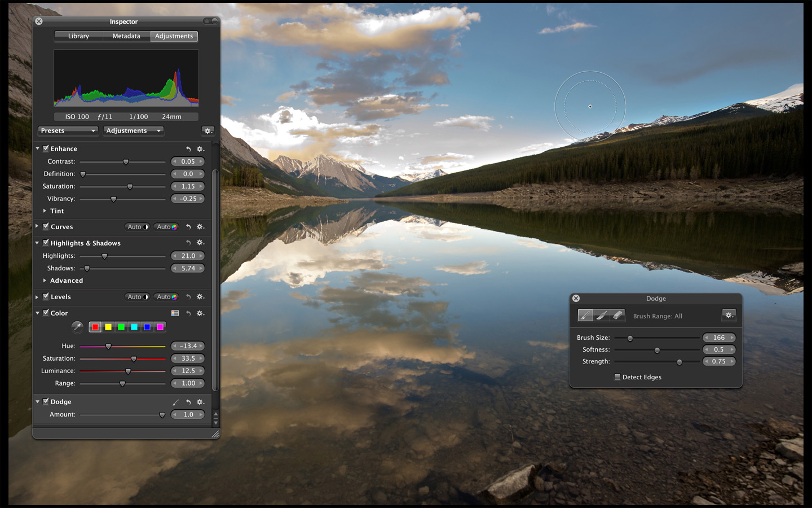Uncheck the Dodge adjustment checkbox
This screenshot has width=812, height=508.
click(46, 401)
